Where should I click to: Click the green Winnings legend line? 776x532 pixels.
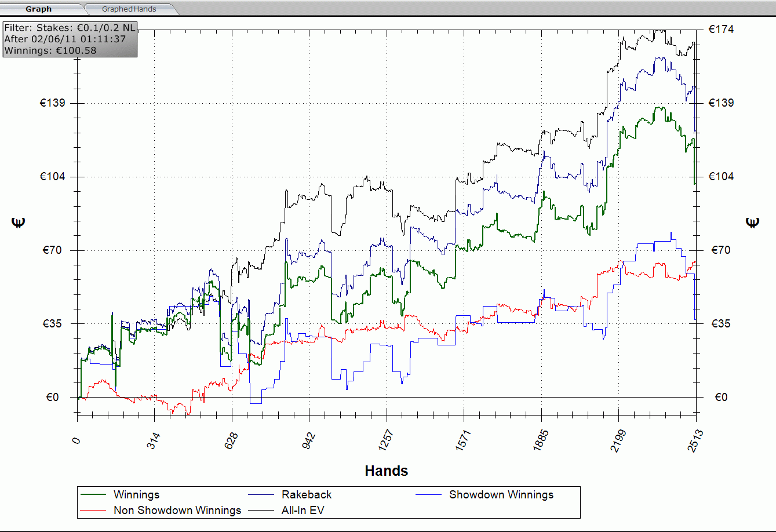93,494
